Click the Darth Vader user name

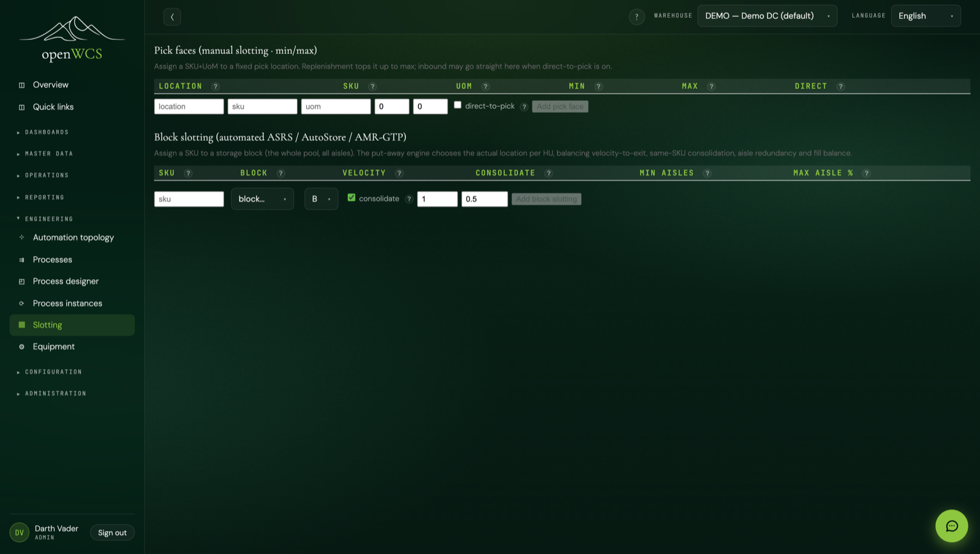point(56,528)
